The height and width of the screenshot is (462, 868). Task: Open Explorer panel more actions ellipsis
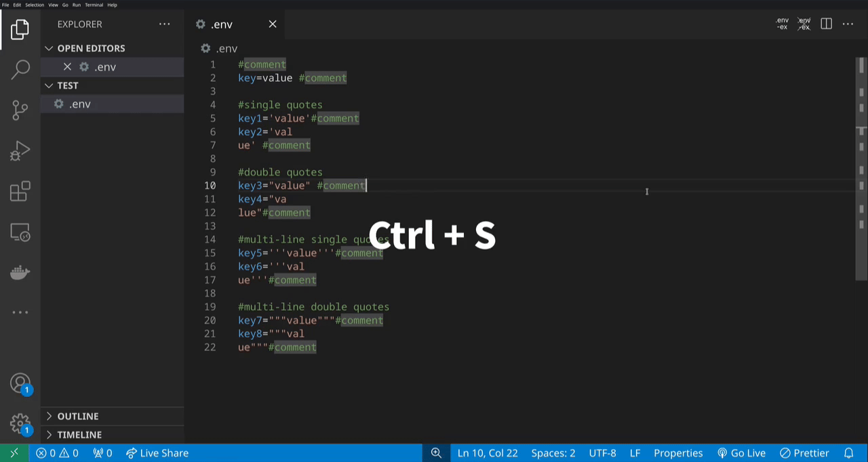click(x=165, y=24)
